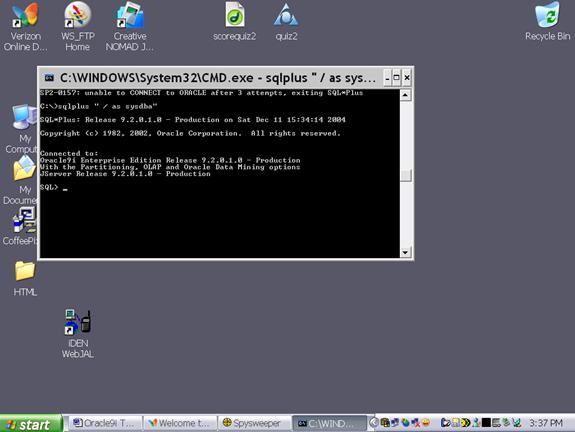Switch to Spysweeper taskbar button
Viewport: 575px width, 432px height.
(x=254, y=424)
